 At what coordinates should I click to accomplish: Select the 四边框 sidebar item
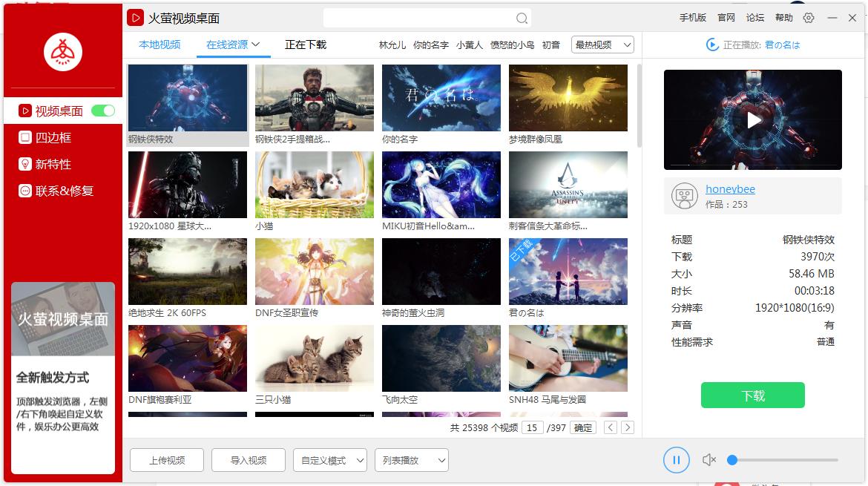pos(45,137)
